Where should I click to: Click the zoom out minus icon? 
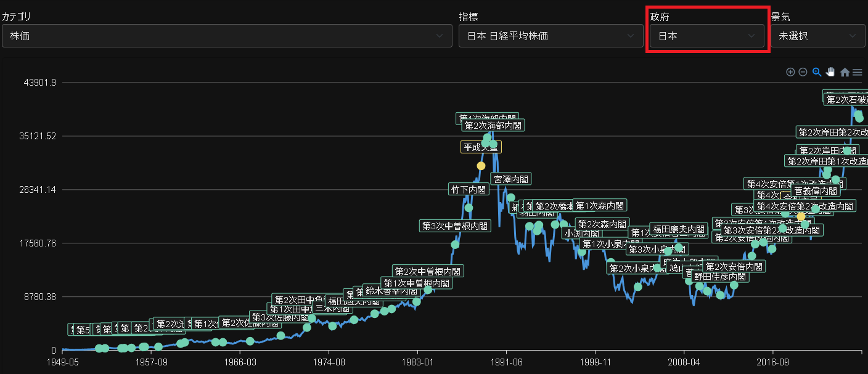[x=803, y=72]
